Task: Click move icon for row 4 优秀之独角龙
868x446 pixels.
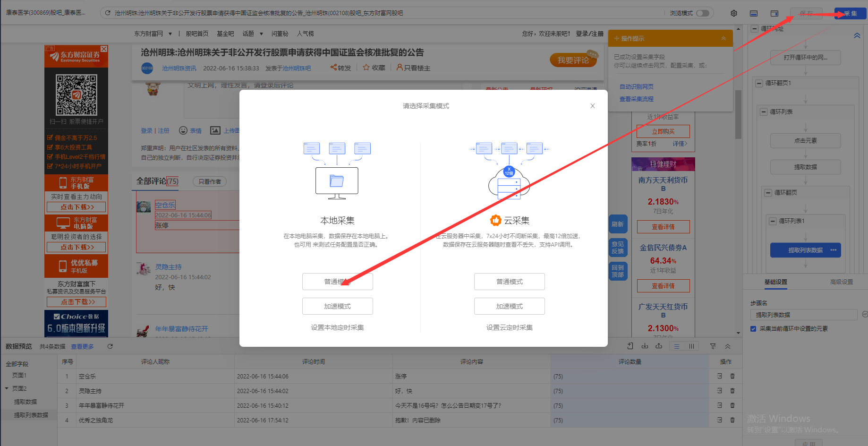Action: tap(720, 420)
